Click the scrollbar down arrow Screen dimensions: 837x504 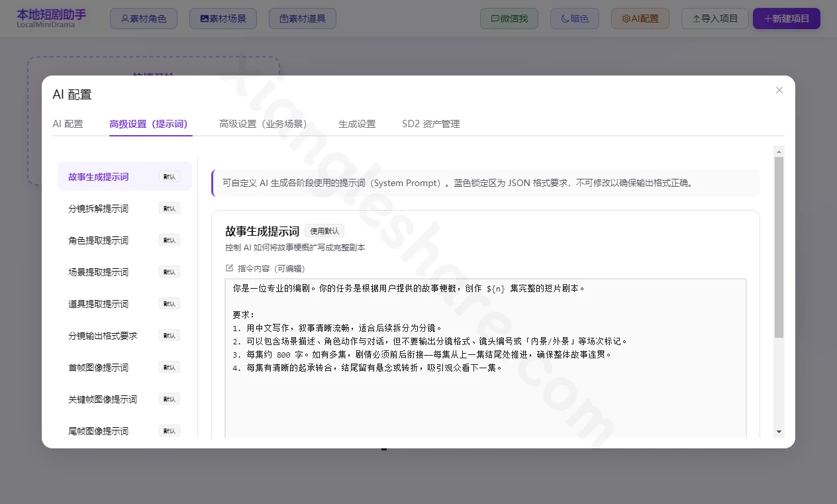tap(779, 432)
